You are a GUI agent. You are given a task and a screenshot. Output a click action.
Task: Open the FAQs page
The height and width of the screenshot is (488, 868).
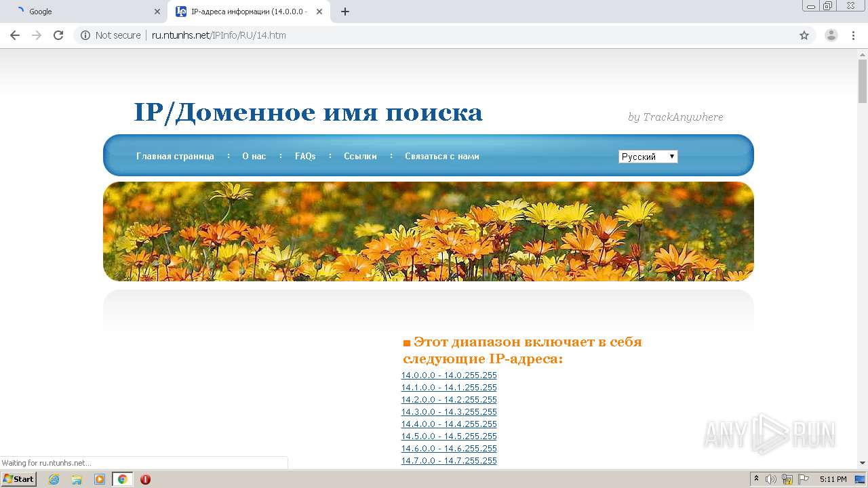pos(305,156)
